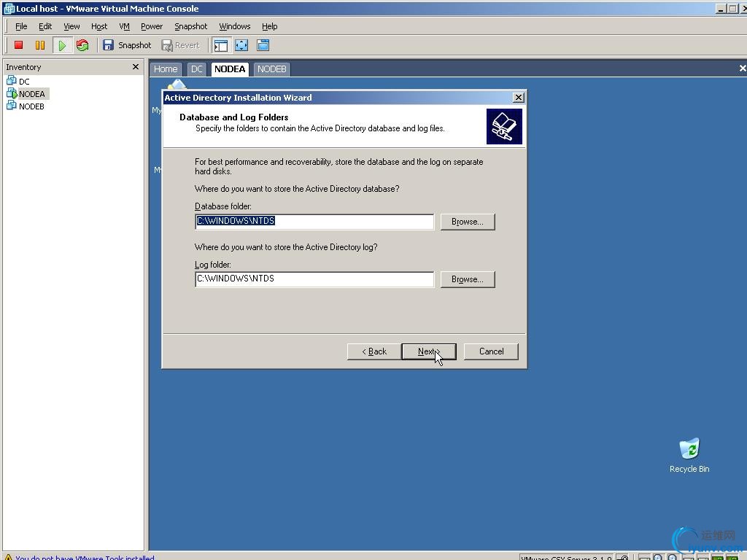Open the File menu
The width and height of the screenshot is (747, 560).
click(21, 26)
